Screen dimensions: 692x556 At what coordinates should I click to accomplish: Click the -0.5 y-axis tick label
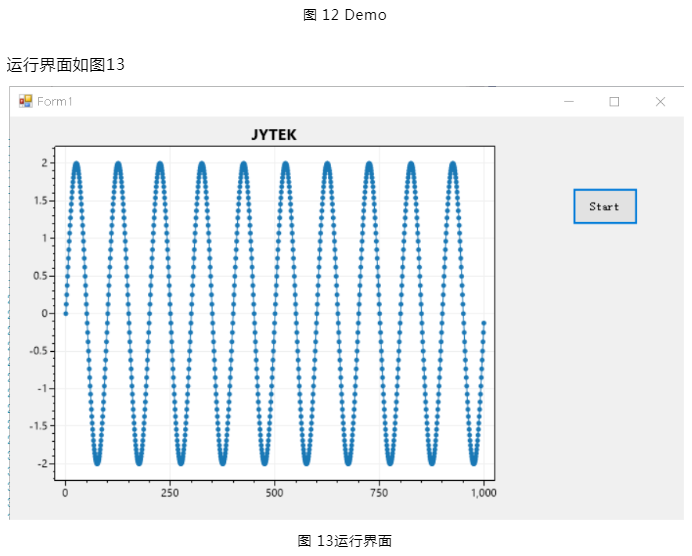[x=39, y=351]
